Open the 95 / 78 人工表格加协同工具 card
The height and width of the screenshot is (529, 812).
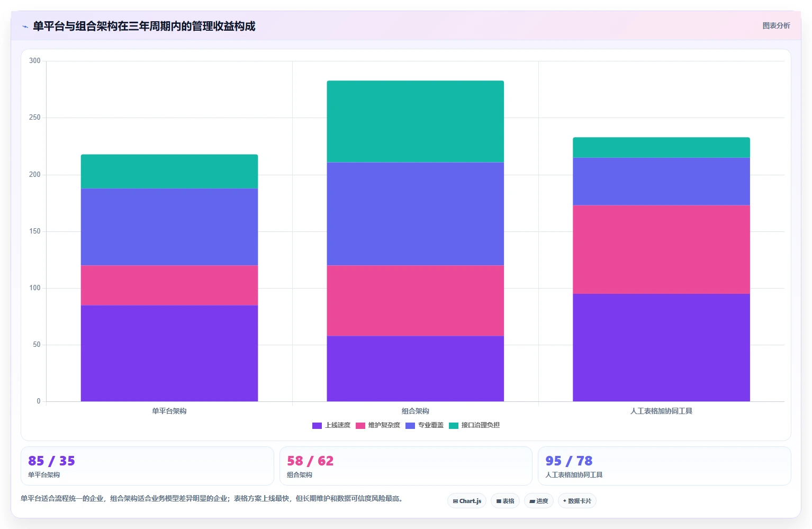(x=664, y=466)
